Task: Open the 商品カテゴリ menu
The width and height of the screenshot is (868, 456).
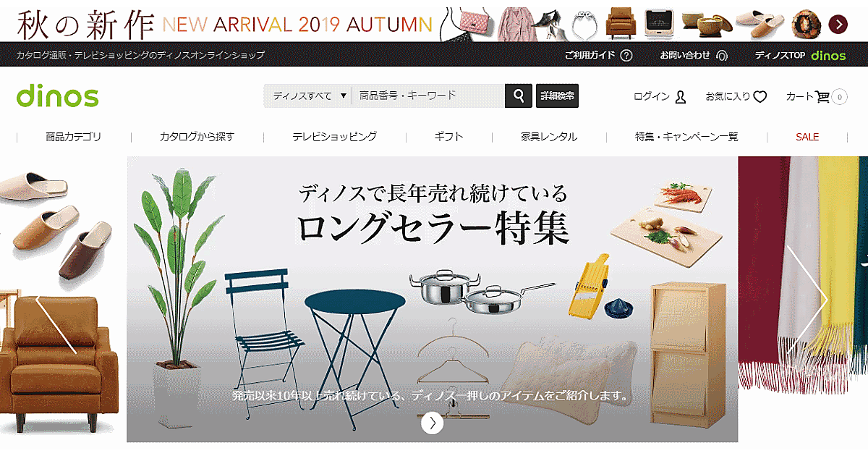Action: (73, 137)
